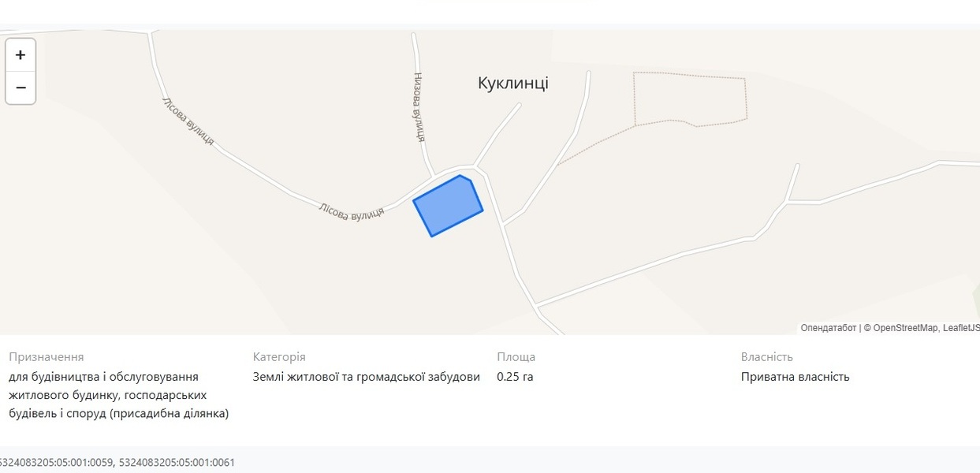Viewport: 980px width, 473px height.
Task: Click the upper Лісова вулиця street label
Action: tap(188, 121)
